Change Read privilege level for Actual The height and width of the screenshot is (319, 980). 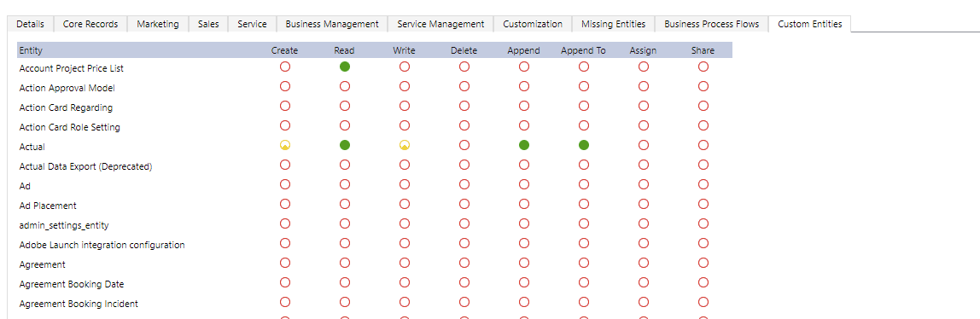click(344, 145)
